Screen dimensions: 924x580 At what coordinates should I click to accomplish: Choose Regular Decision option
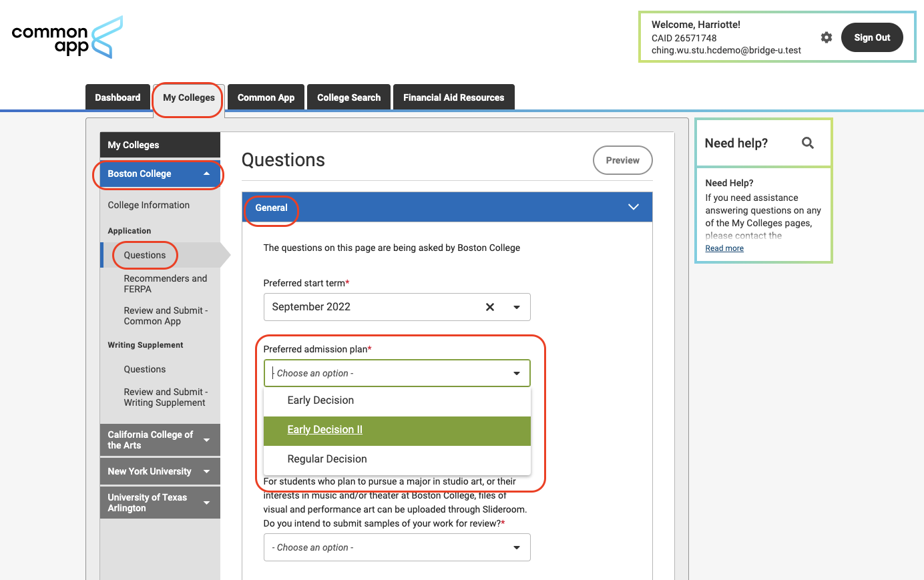point(397,459)
